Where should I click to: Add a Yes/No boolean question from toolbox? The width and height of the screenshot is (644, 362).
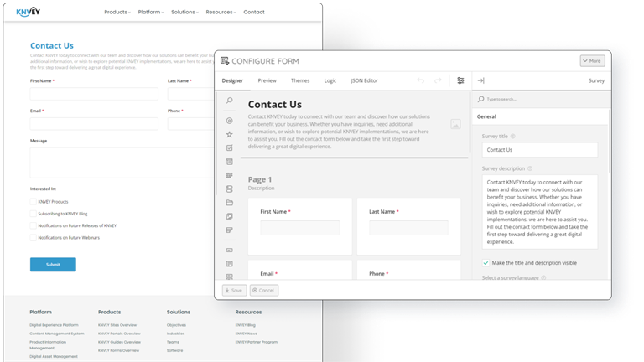coord(230,189)
